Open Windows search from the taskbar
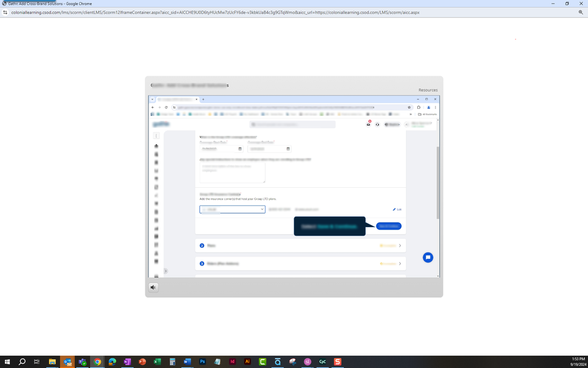 (x=22, y=362)
